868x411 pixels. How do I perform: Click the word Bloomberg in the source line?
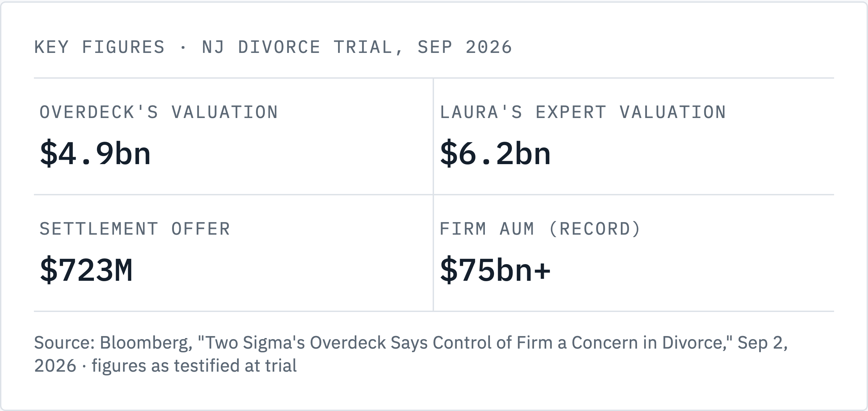point(146,343)
